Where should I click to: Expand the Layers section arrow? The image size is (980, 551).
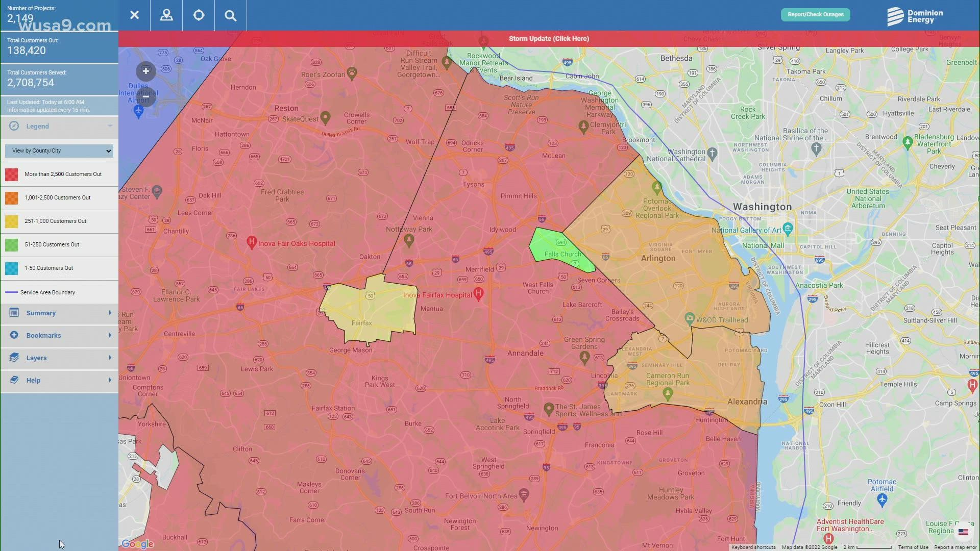tap(110, 358)
